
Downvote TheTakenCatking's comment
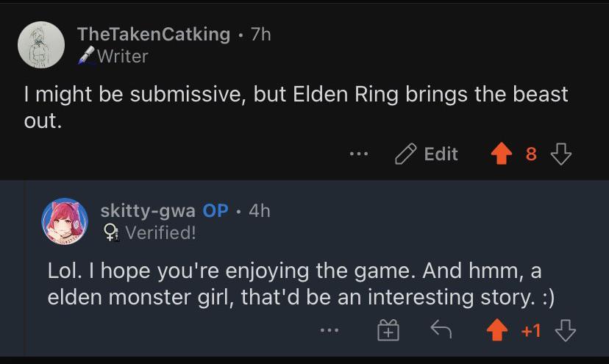(x=561, y=154)
